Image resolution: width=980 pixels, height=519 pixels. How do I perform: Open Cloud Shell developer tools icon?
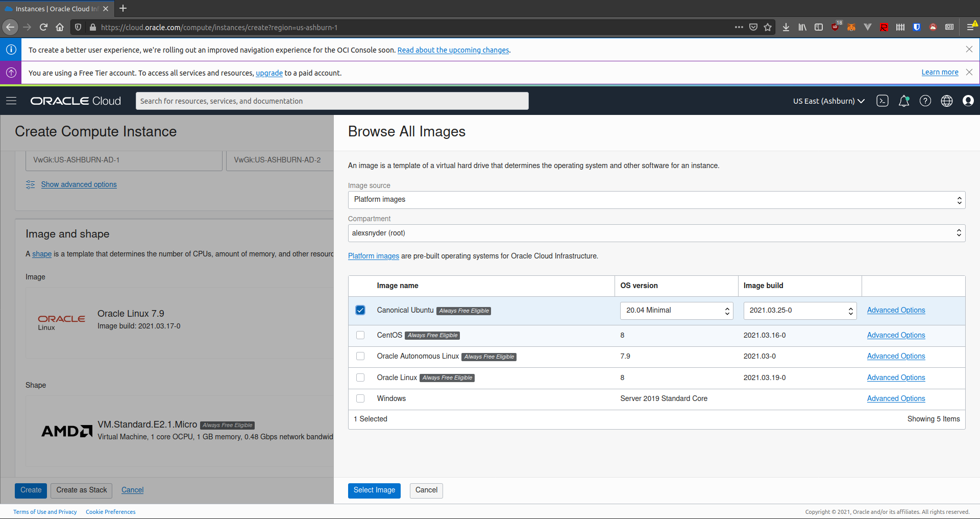883,101
